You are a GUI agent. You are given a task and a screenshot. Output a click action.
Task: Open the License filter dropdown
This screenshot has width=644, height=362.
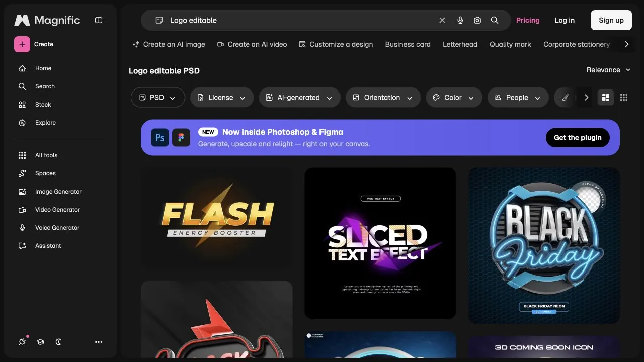[x=222, y=98]
